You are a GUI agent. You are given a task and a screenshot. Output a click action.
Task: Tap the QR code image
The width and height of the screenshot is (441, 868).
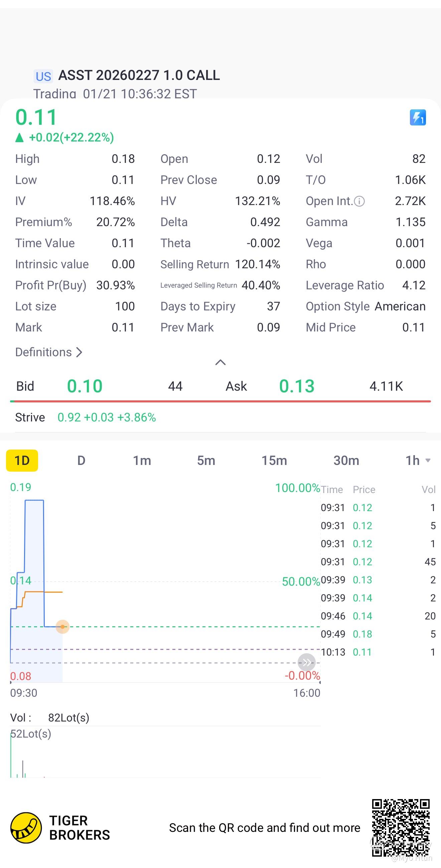401,827
